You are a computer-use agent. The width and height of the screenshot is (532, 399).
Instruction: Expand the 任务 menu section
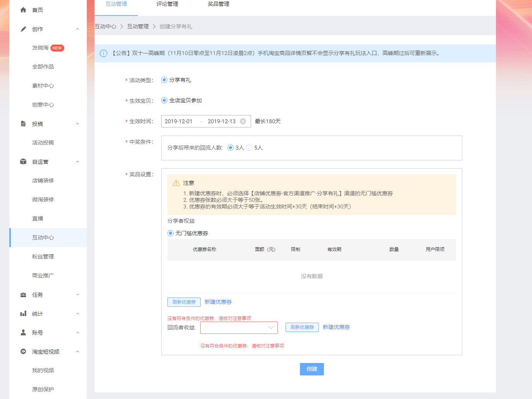[77, 295]
